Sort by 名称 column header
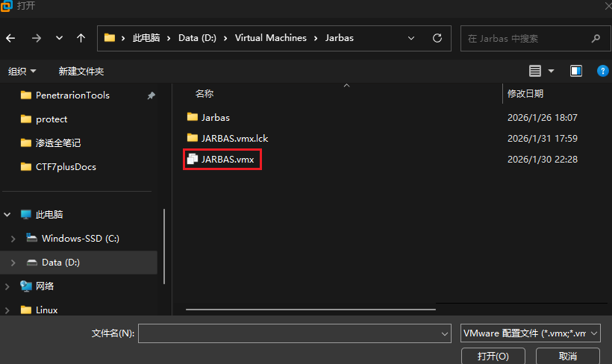This screenshot has width=612, height=364. click(204, 94)
